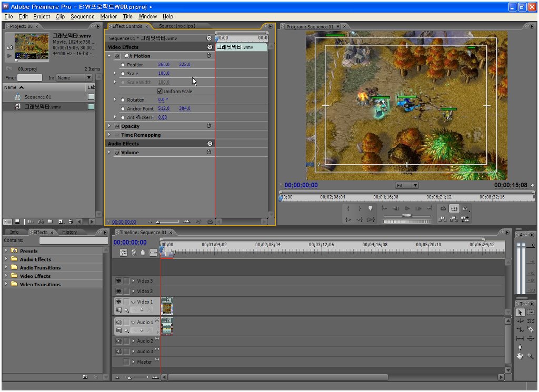The width and height of the screenshot is (539, 392).
Task: Switch Project panel to Icon view
Action: pos(17,222)
